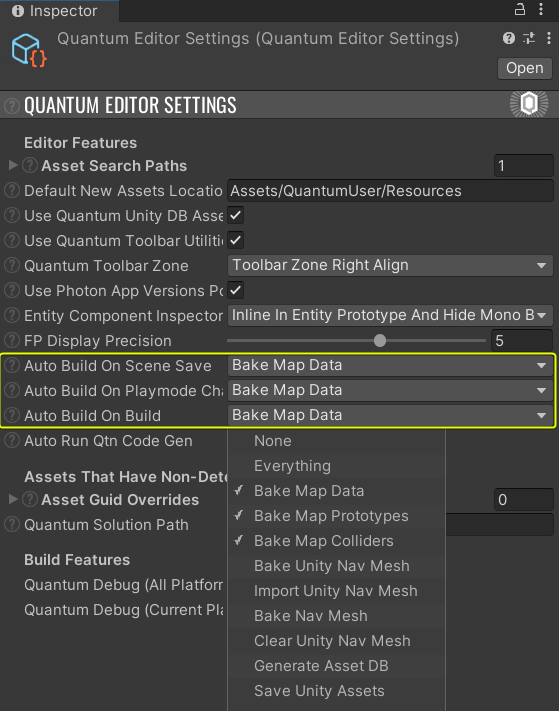The height and width of the screenshot is (711, 559).
Task: Uncheck Bake Map Prototypes option
Action: (x=336, y=516)
